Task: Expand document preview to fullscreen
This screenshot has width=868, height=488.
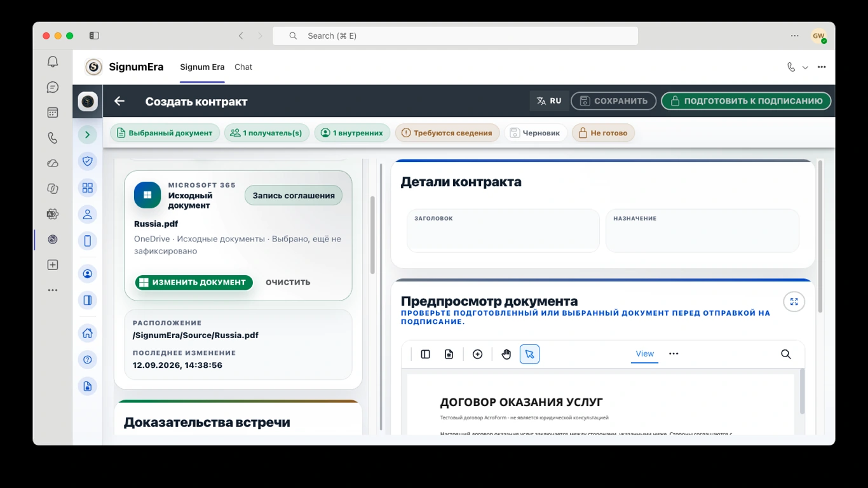Action: 794,302
